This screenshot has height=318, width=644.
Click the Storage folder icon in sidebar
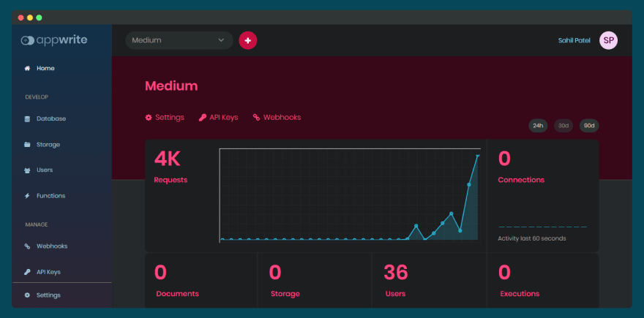coord(27,145)
